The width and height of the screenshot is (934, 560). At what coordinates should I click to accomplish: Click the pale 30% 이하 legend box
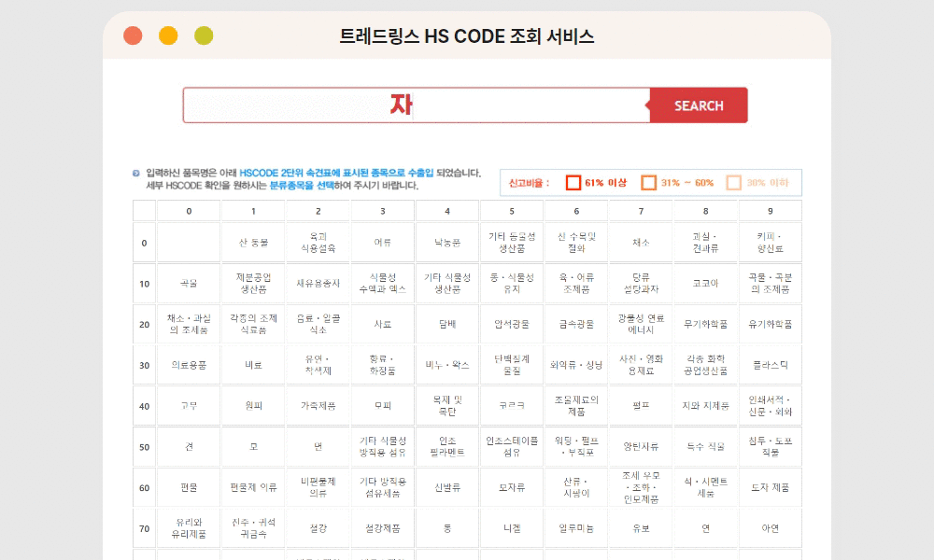734,183
